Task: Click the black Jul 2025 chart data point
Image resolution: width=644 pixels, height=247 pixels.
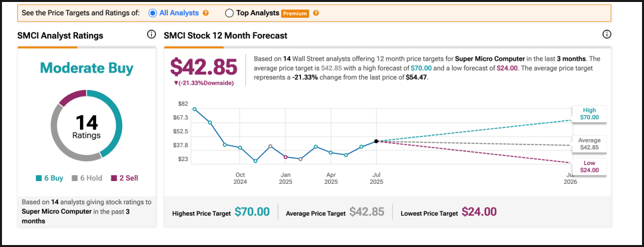Action: click(x=376, y=141)
